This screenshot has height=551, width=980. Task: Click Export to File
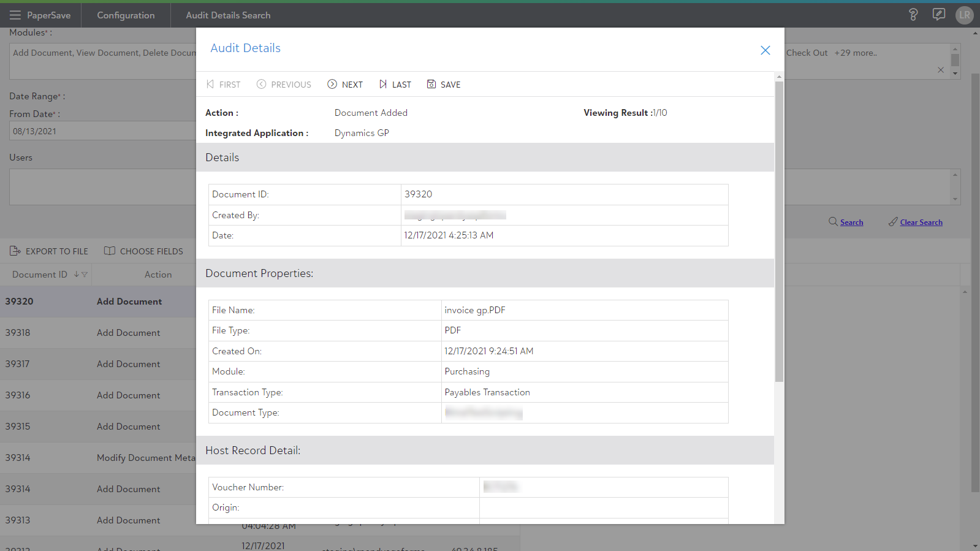click(49, 251)
